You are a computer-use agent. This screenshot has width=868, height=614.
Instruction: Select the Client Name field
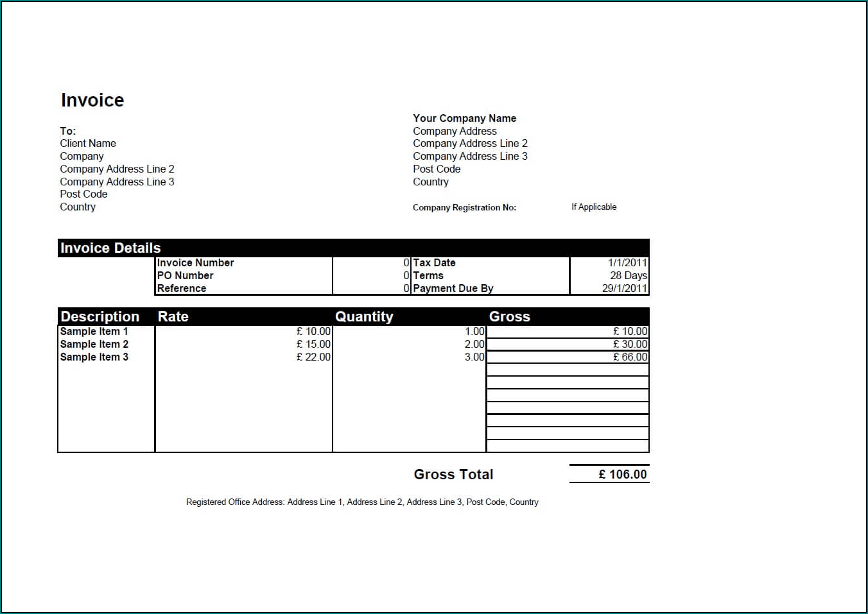[x=88, y=143]
